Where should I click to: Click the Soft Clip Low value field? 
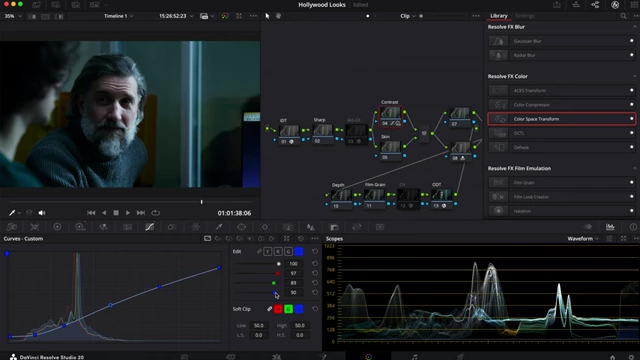[x=259, y=325]
